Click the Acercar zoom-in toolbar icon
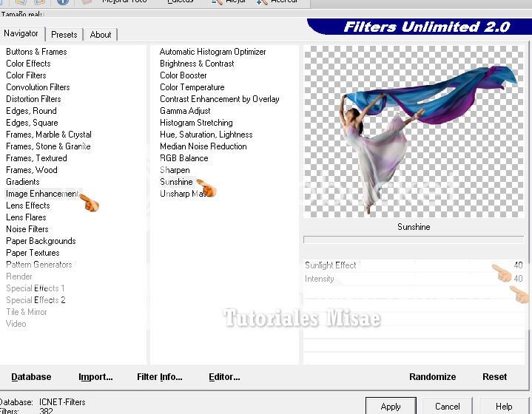Image resolution: width=532 pixels, height=414 pixels. tap(263, 2)
